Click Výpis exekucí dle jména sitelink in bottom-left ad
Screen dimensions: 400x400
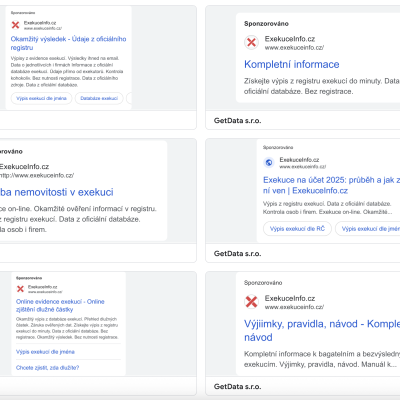tap(45, 352)
